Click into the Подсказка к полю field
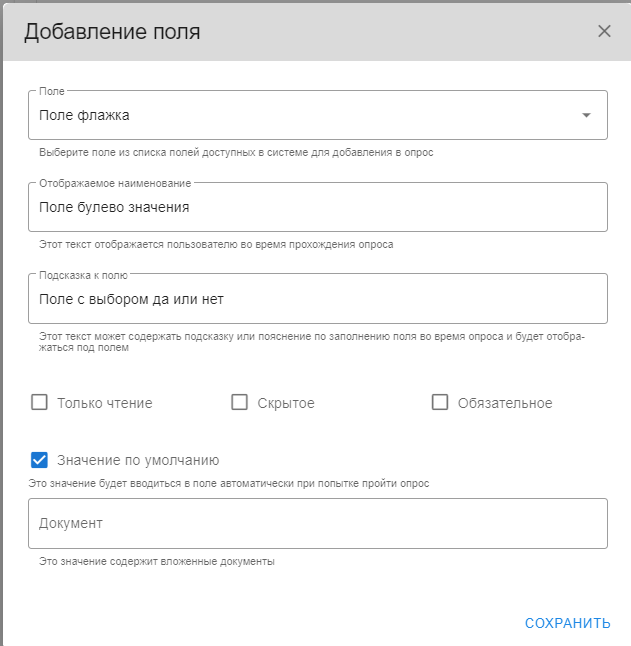Image resolution: width=631 pixels, height=646 pixels. tap(317, 299)
